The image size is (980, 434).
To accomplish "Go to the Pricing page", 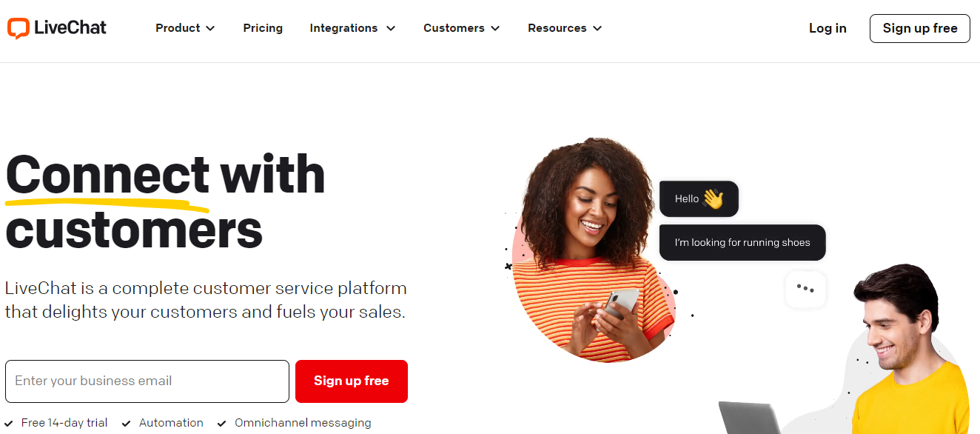I will click(263, 28).
